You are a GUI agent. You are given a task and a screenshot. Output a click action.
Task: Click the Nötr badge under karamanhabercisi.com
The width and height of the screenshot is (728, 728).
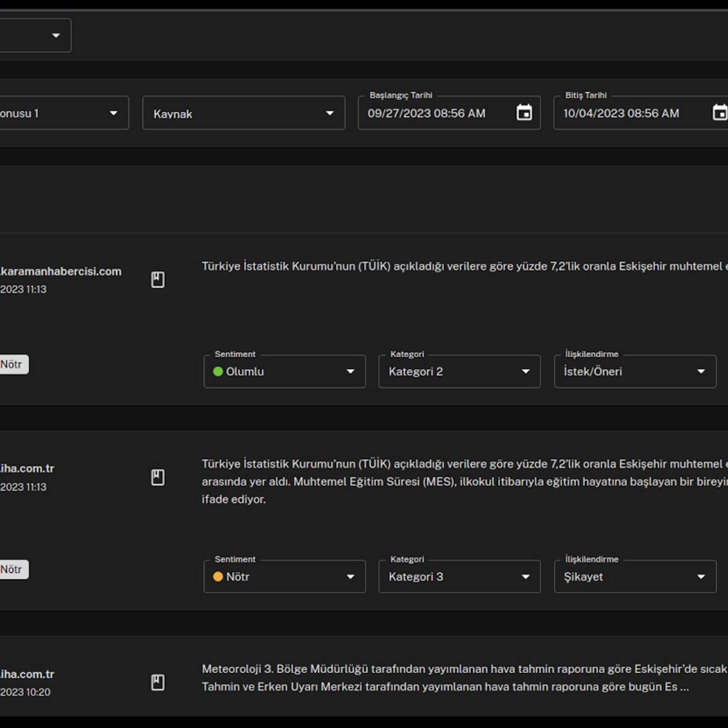(x=13, y=364)
